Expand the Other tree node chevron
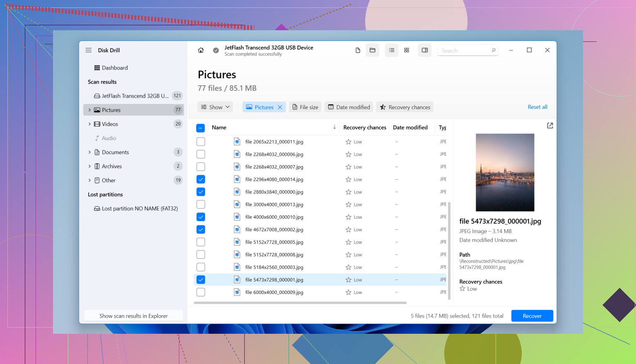 [89, 180]
